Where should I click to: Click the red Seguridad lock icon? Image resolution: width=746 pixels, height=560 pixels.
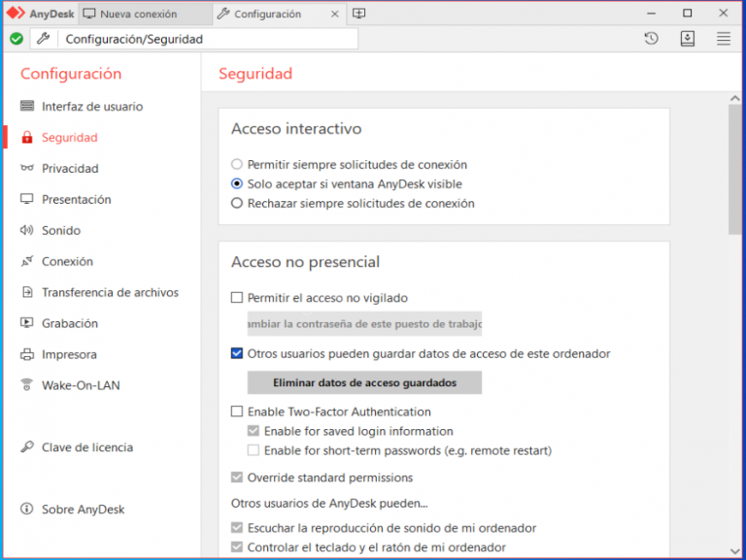[27, 138]
